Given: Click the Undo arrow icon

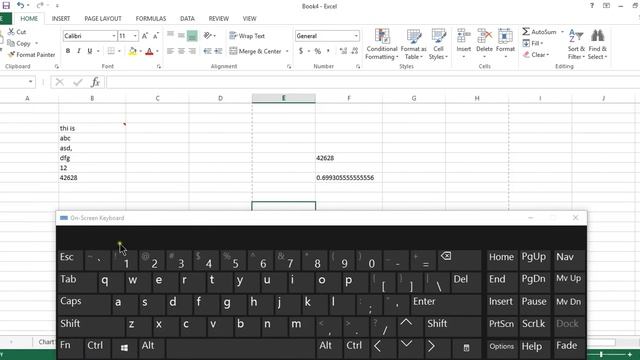Looking at the screenshot, I should pos(20,5).
